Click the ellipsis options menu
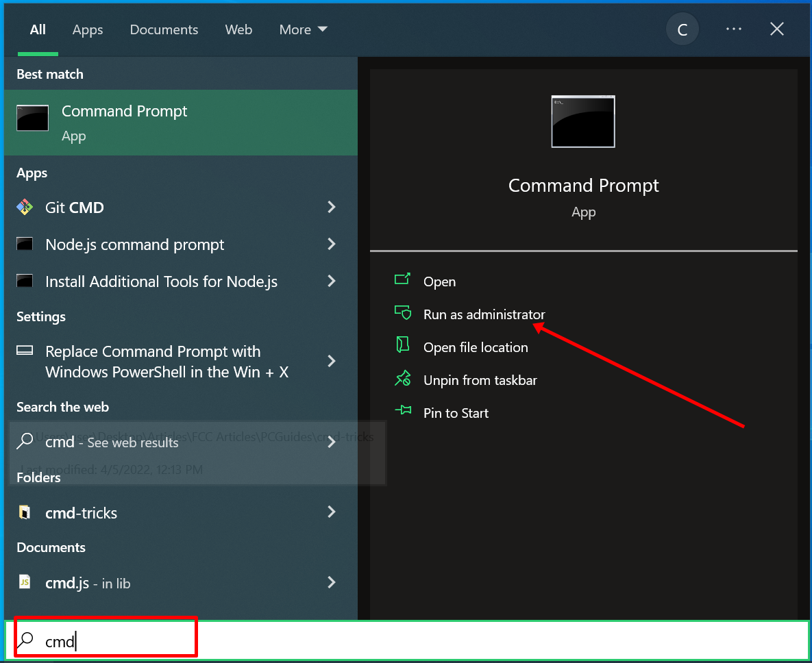The height and width of the screenshot is (663, 812). [x=733, y=29]
